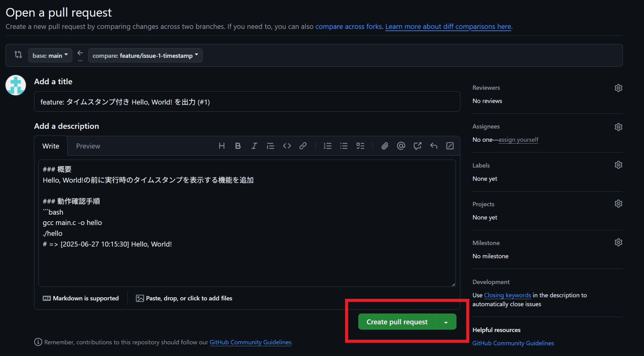Image resolution: width=644 pixels, height=356 pixels.
Task: Insert a saved reply
Action: click(x=434, y=146)
